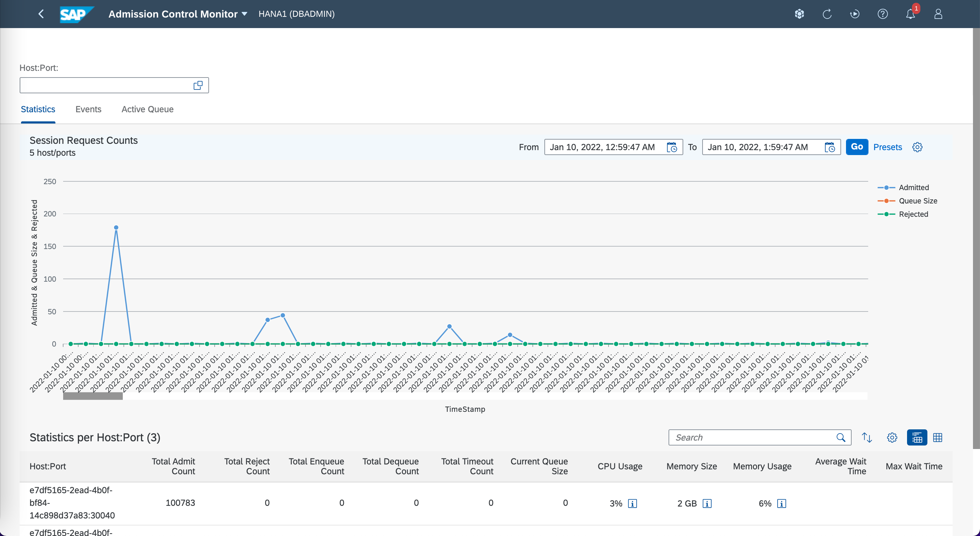The height and width of the screenshot is (536, 980).
Task: Switch to the Events tab
Action: (88, 109)
